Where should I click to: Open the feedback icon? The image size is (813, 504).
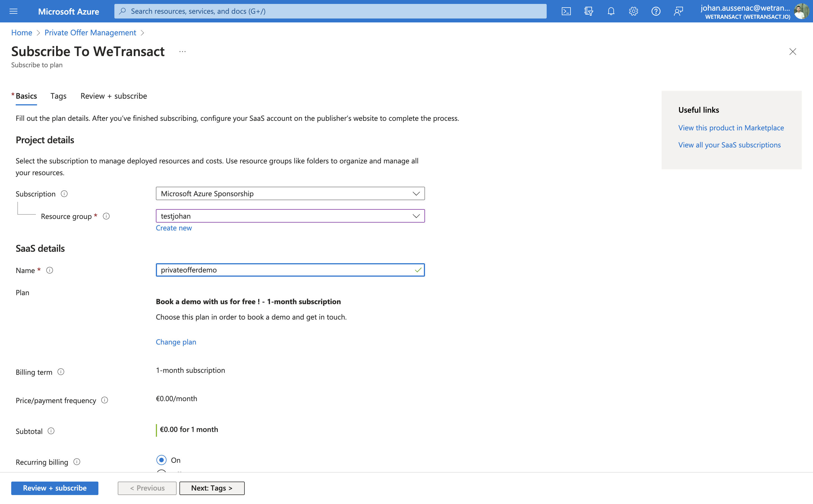pyautogui.click(x=678, y=11)
